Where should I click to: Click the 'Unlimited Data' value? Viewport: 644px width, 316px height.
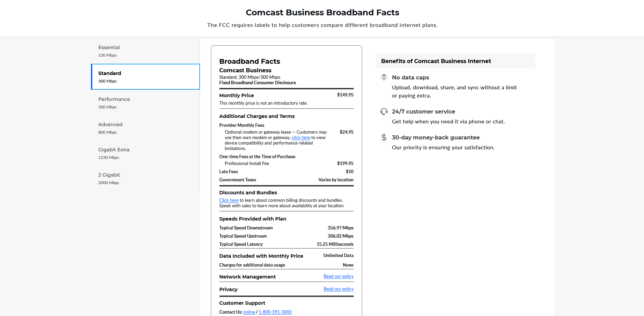click(x=338, y=256)
